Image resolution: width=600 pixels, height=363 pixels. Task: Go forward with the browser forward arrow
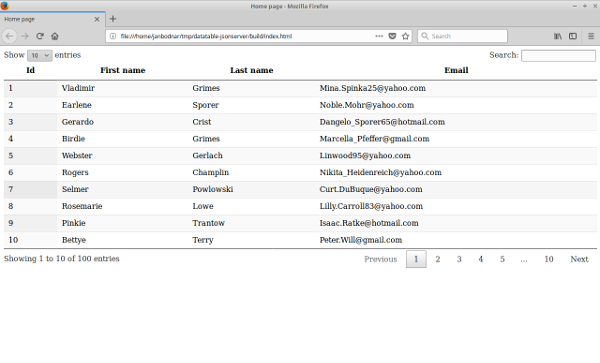(x=25, y=36)
